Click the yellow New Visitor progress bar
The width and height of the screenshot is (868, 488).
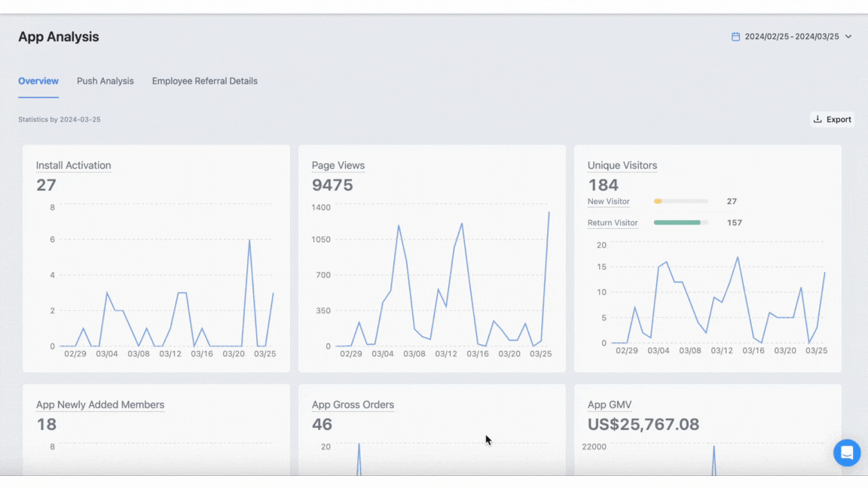681,201
